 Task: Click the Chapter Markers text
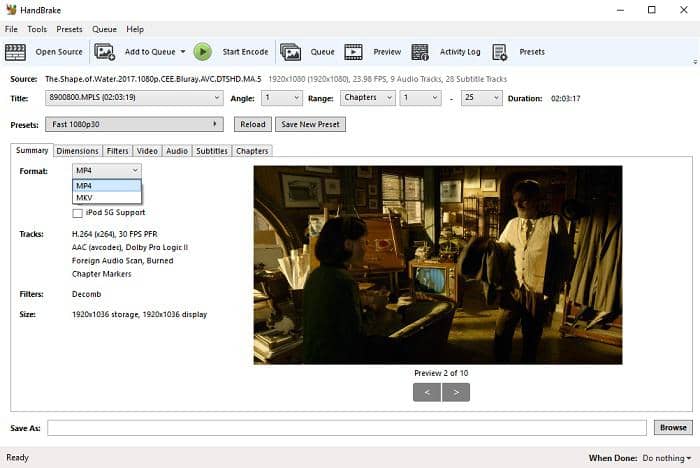tap(102, 274)
